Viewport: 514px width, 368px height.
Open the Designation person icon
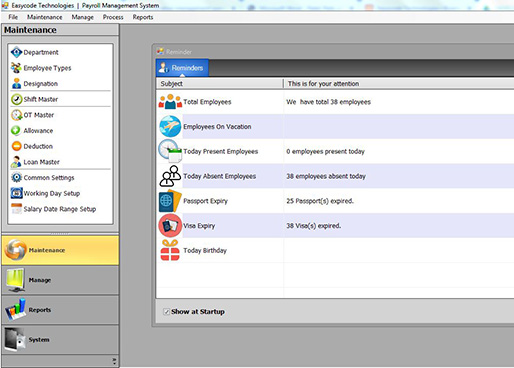pyautogui.click(x=16, y=83)
